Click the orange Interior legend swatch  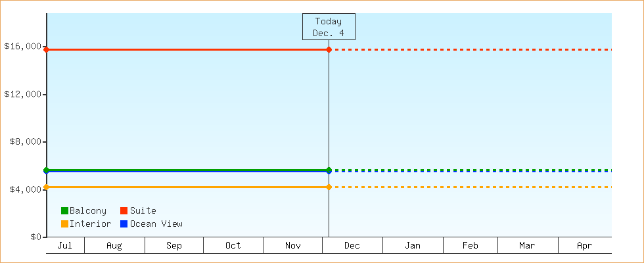click(64, 224)
